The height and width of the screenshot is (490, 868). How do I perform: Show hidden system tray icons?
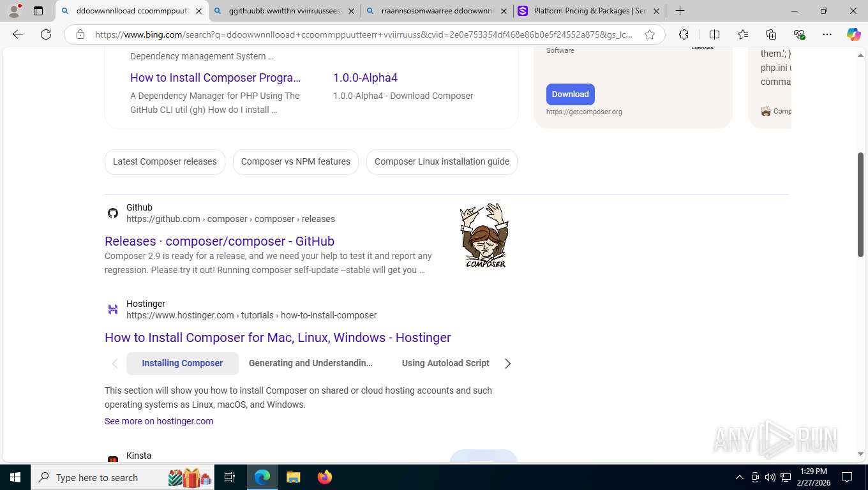(x=740, y=477)
